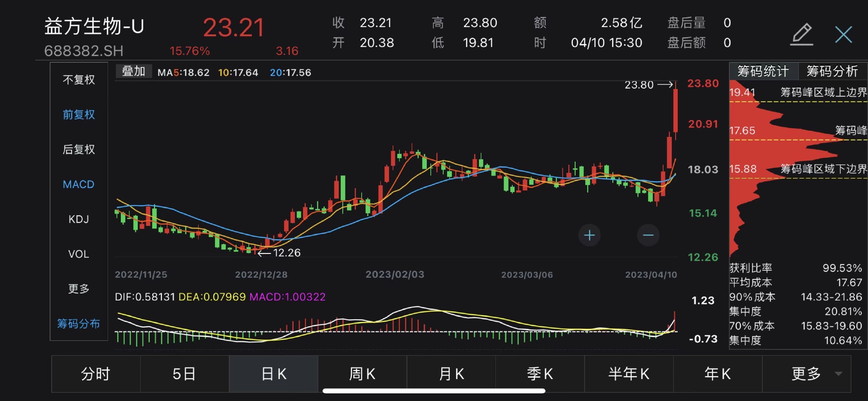Click 平均成本 17.67 value
868x401 pixels.
point(849,282)
